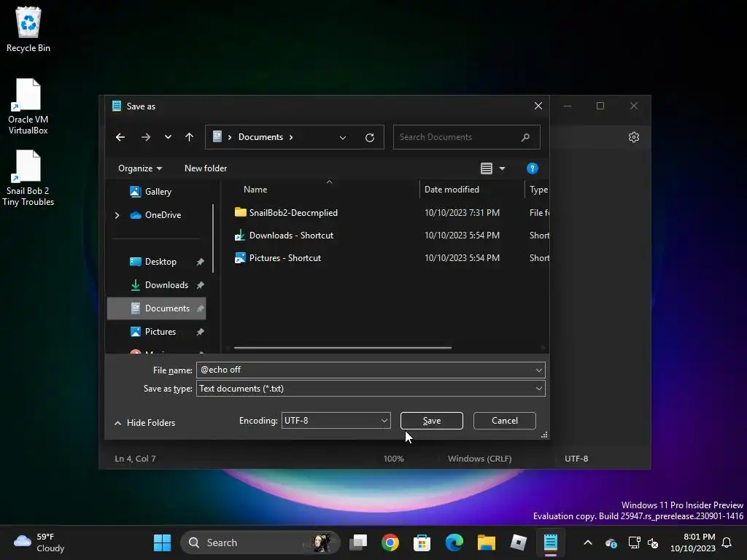Click the taskbar Search box
The image size is (747, 560).
[x=260, y=542]
